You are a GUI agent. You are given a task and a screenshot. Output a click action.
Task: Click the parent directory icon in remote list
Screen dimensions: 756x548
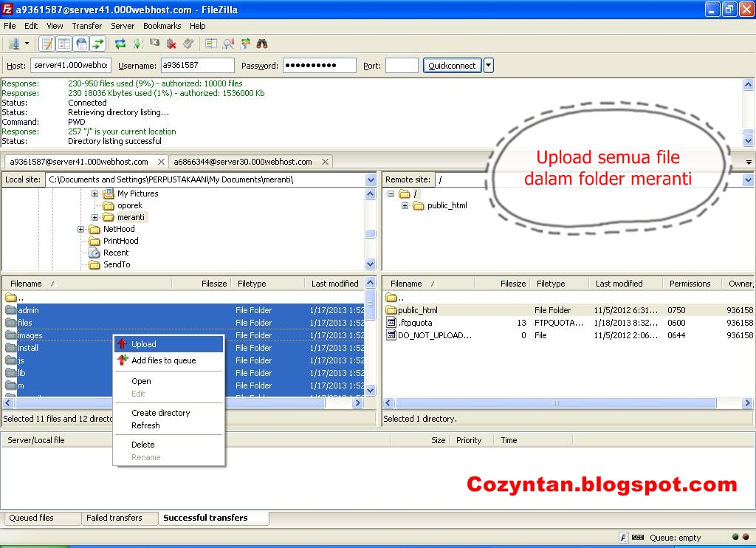(x=391, y=298)
